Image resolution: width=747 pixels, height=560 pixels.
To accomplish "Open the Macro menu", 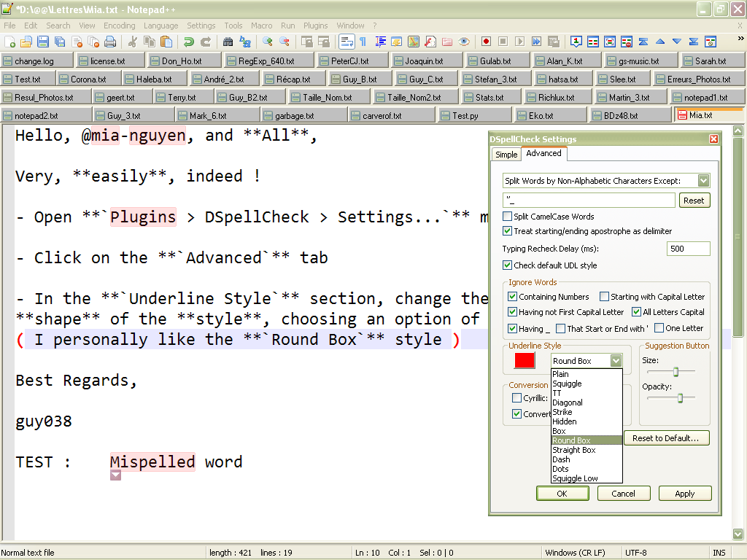I will pyautogui.click(x=262, y=26).
